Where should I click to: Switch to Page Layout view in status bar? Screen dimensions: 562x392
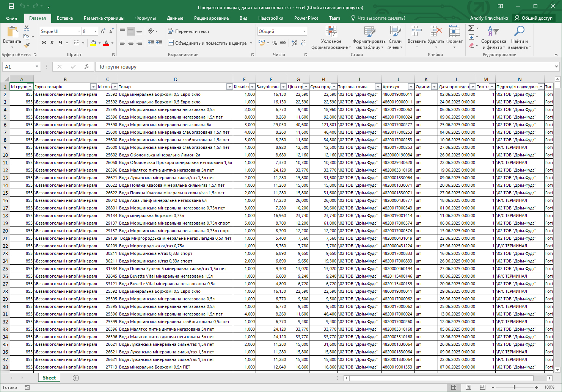pyautogui.click(x=468, y=387)
